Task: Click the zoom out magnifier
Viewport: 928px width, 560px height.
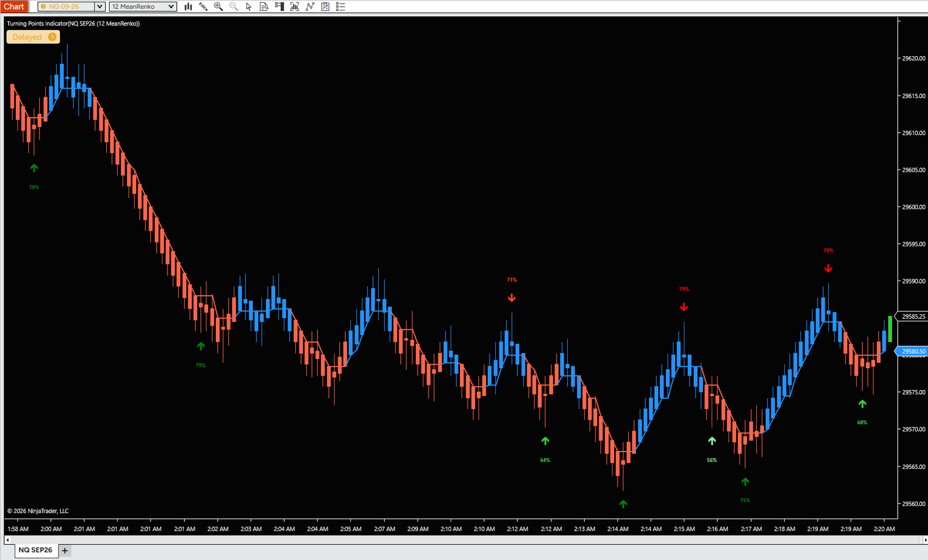Action: 233,6
